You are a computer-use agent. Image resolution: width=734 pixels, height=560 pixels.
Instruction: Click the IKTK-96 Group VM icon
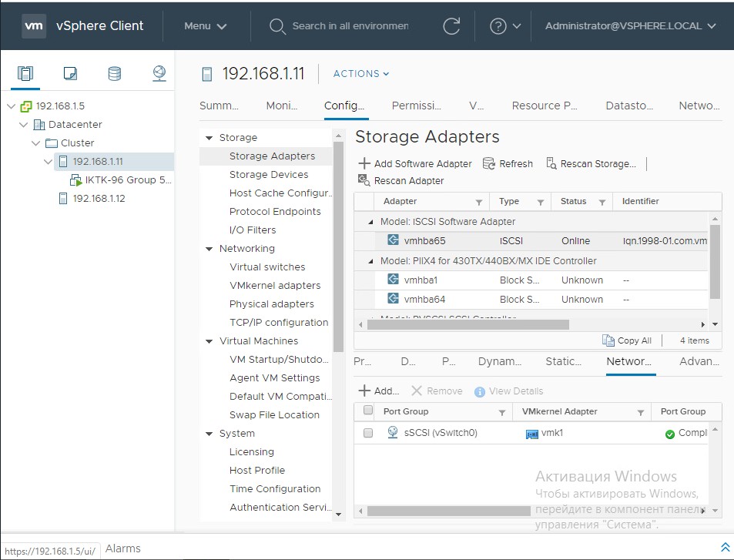75,179
